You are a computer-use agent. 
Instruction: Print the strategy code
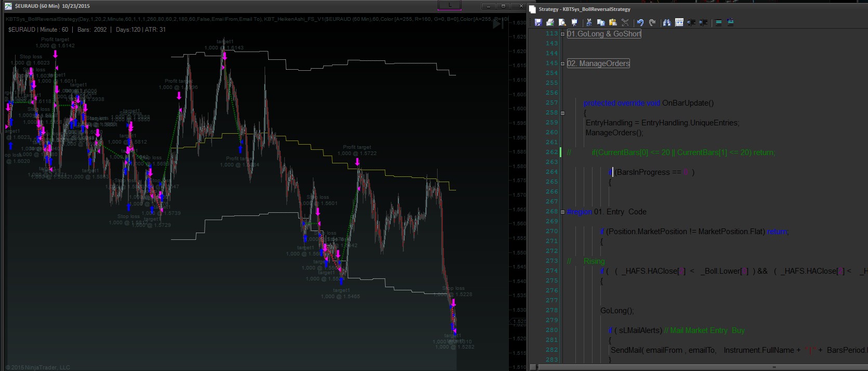coord(550,22)
